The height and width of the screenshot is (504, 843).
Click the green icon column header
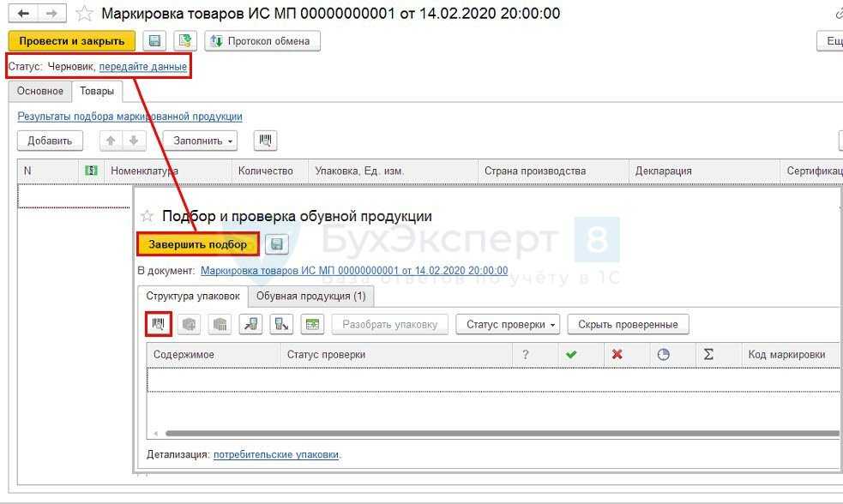92,171
